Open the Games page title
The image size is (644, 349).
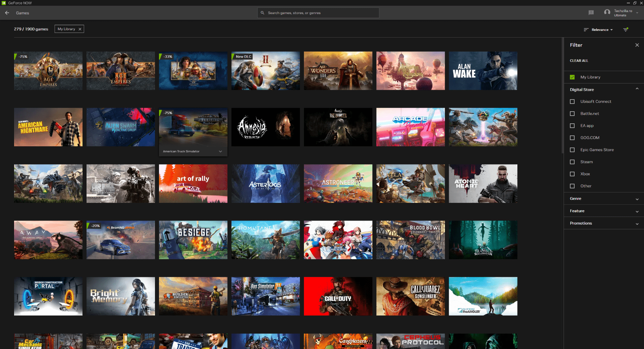[x=22, y=13]
